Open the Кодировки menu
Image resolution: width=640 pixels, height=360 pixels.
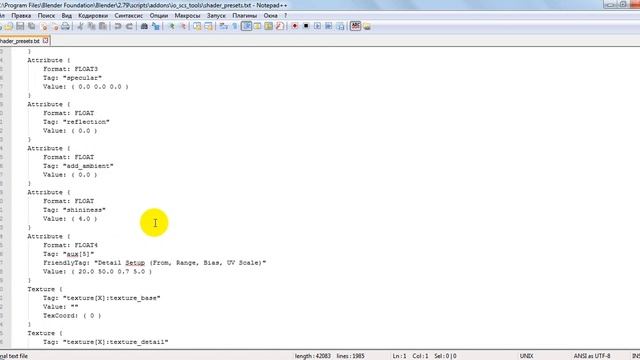point(93,16)
